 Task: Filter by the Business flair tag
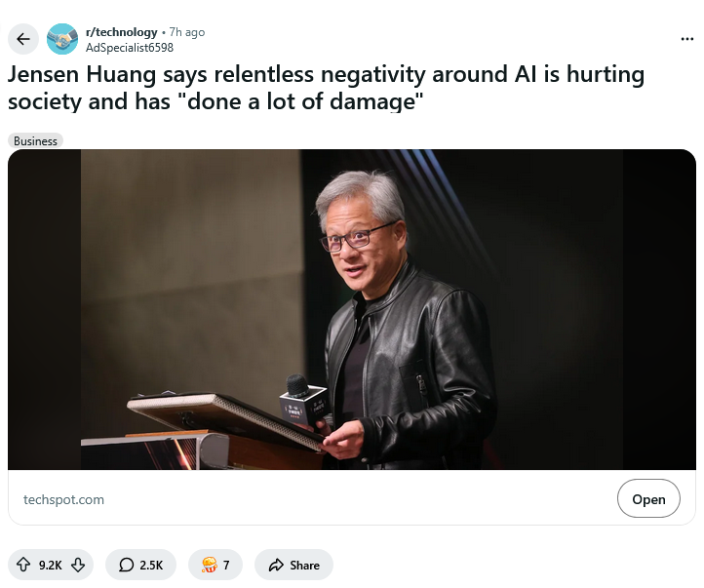35,141
